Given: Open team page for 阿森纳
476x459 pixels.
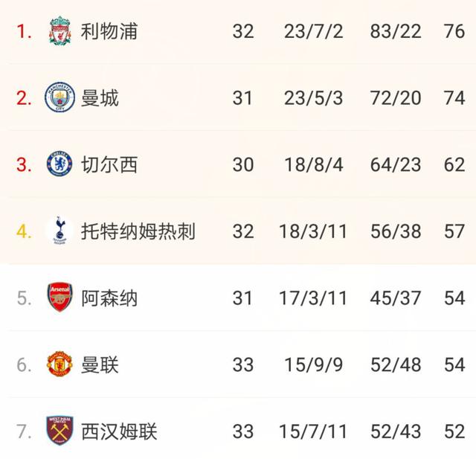Looking at the screenshot, I should (x=109, y=298).
